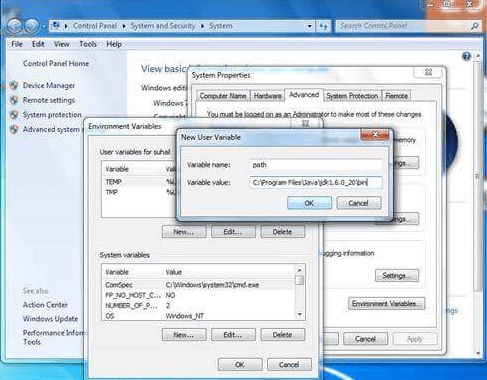The width and height of the screenshot is (487, 380).
Task: Close the New User Variable dialog with red X
Action: click(375, 135)
